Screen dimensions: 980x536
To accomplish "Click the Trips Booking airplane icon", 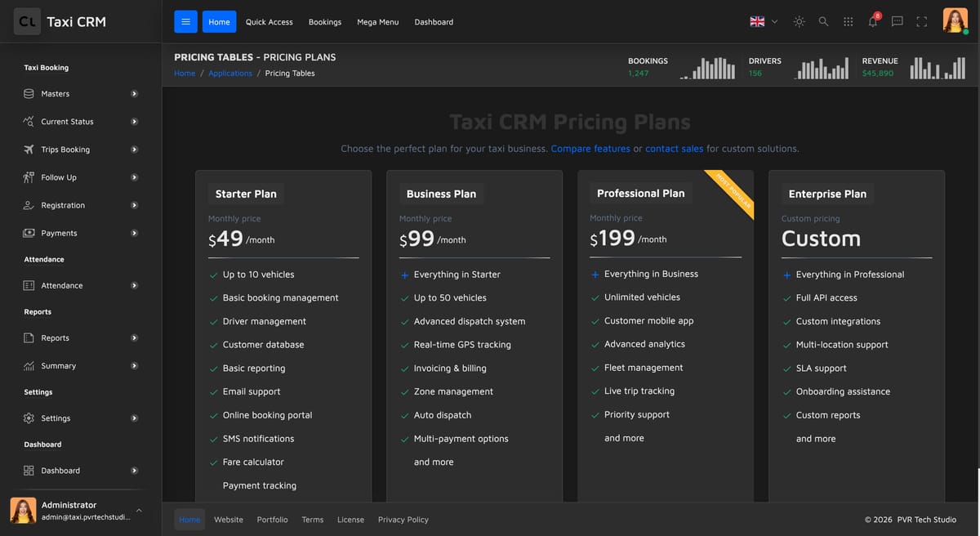I will click(29, 150).
